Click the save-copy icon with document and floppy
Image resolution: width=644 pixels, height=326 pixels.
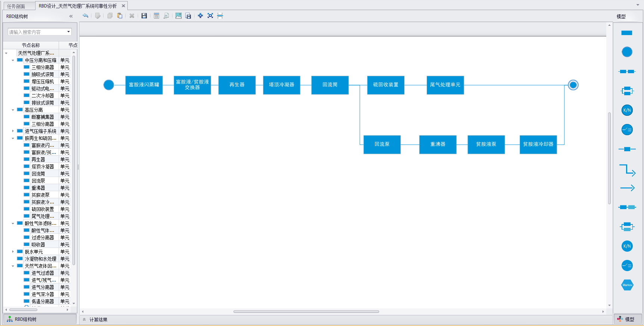tap(188, 16)
